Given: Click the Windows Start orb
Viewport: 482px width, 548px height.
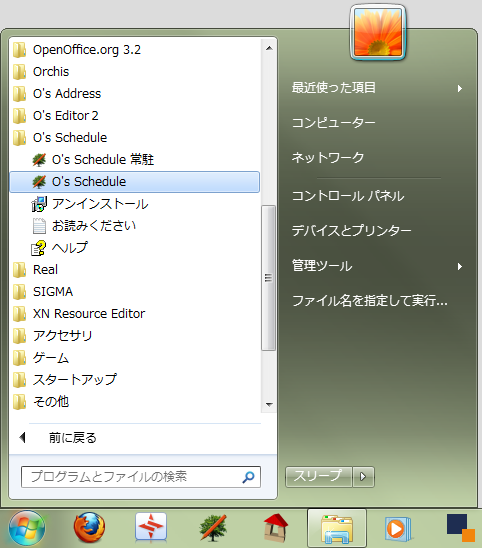Looking at the screenshot, I should (x=27, y=528).
